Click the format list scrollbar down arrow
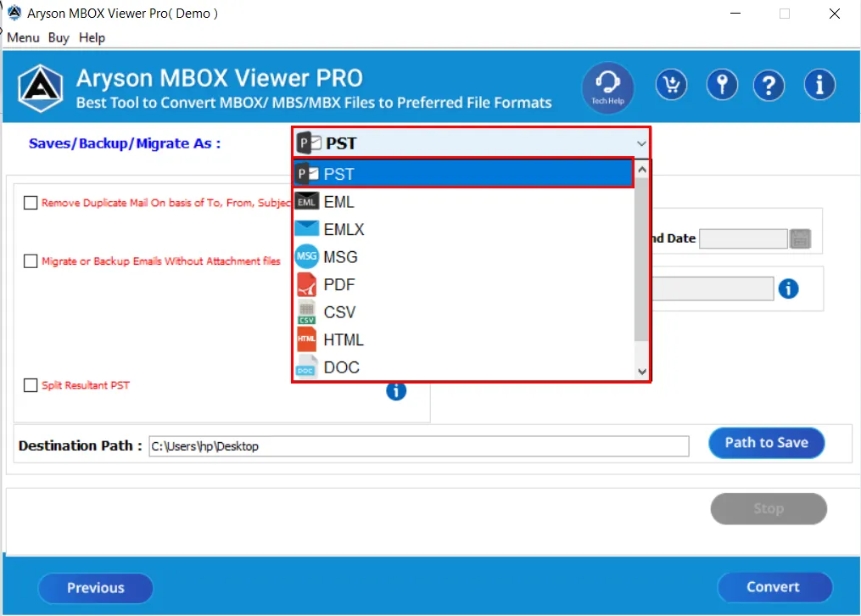861x616 pixels. point(642,372)
